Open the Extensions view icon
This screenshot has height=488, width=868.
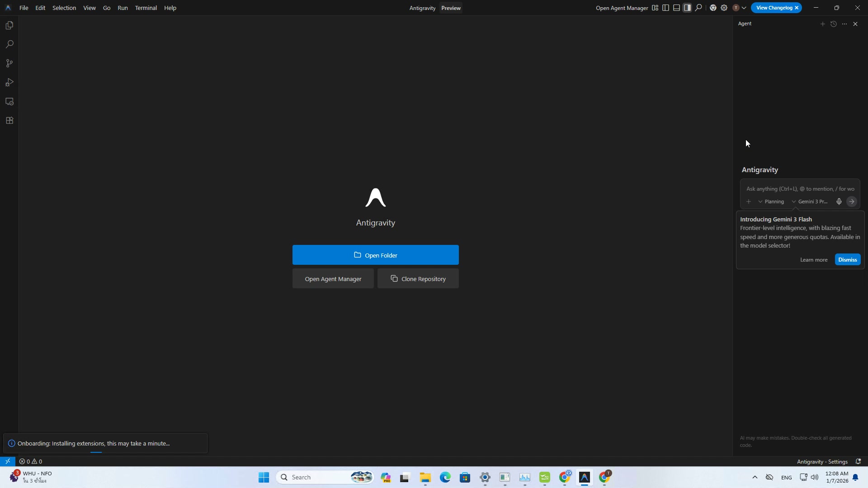click(9, 121)
